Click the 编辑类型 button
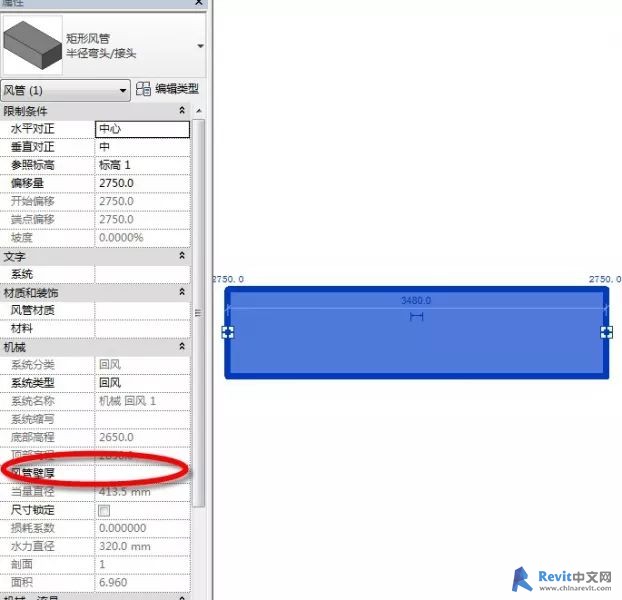622x600 pixels. (177, 89)
